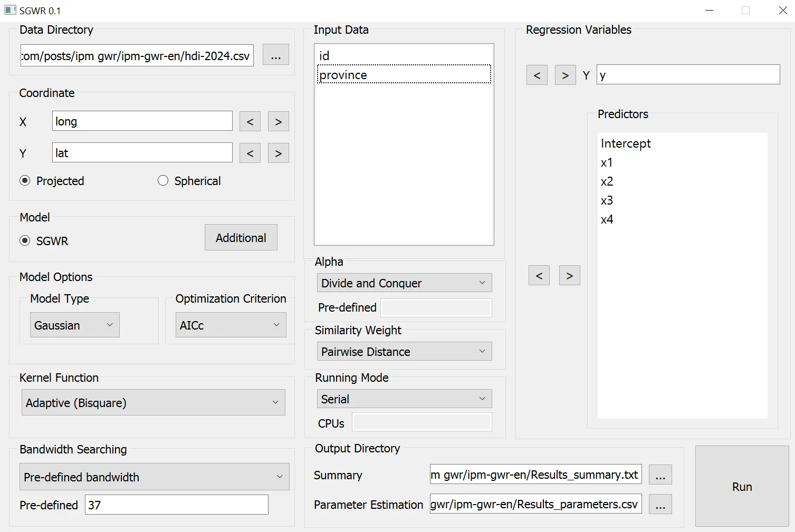Open the Gaussian model type dropdown

pos(74,325)
